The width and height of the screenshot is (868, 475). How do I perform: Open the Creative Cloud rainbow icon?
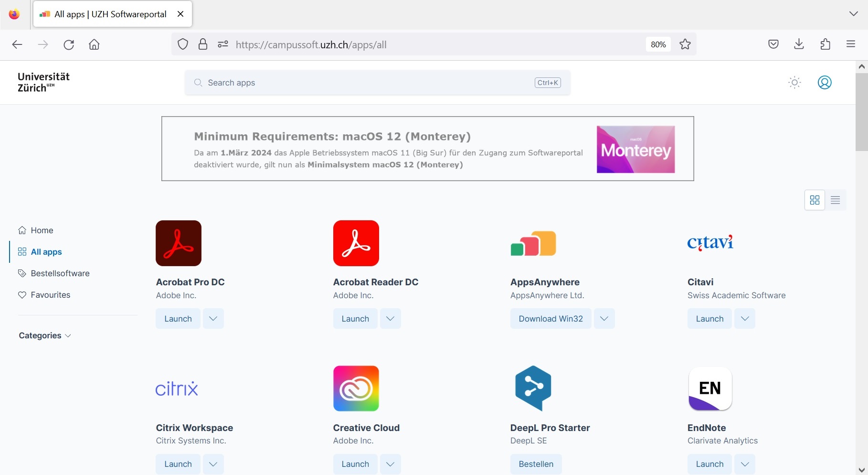pyautogui.click(x=356, y=389)
